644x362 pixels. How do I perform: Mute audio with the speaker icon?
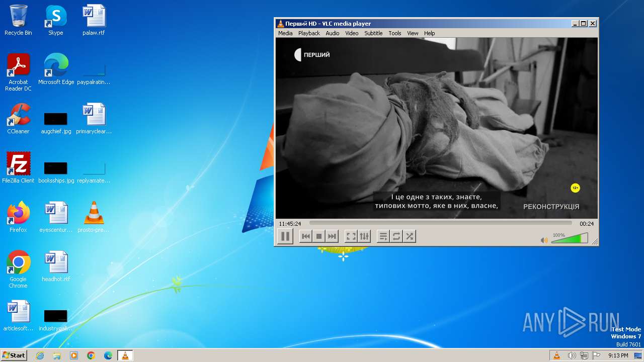pos(544,240)
